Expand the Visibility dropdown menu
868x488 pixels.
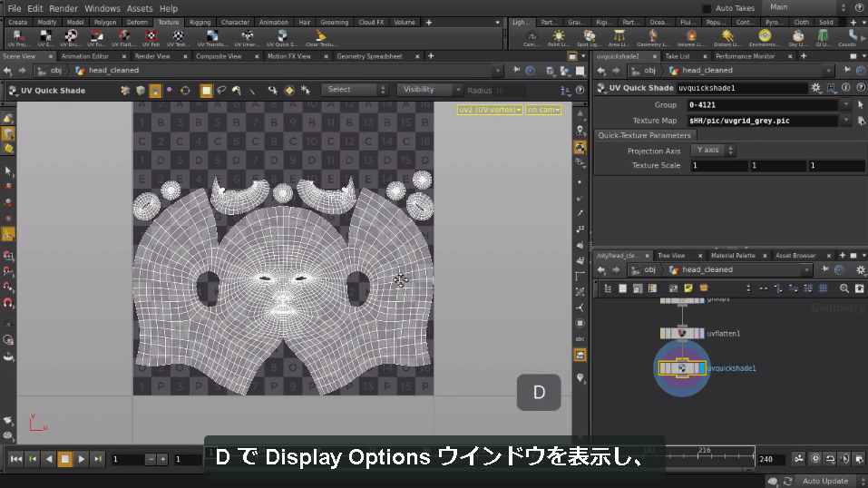click(429, 90)
